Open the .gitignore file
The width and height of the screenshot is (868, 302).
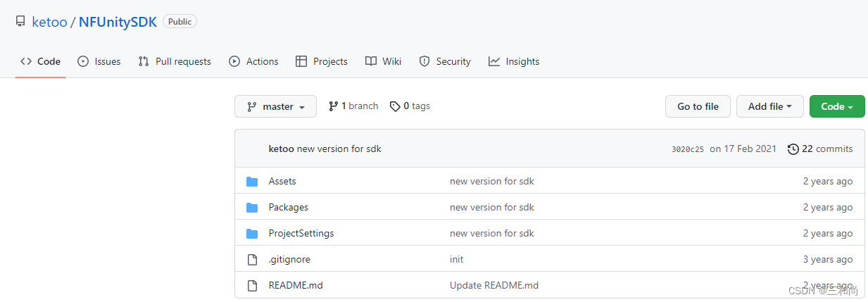[289, 259]
